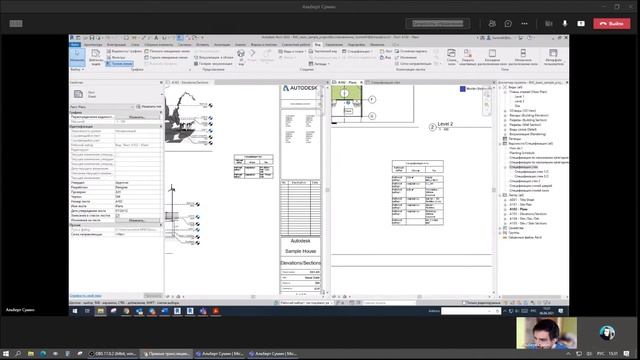
Task: Open the Plan Views dropdown in ribbon
Action: [291, 51]
